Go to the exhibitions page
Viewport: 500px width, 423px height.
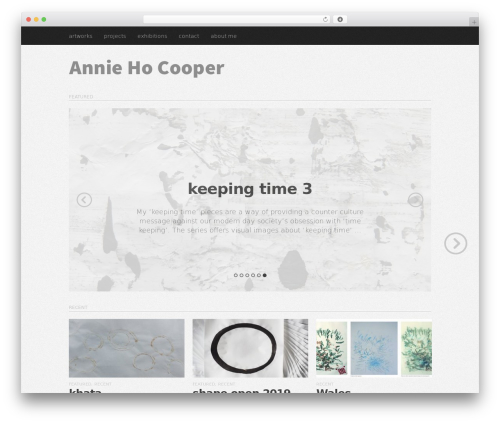152,36
